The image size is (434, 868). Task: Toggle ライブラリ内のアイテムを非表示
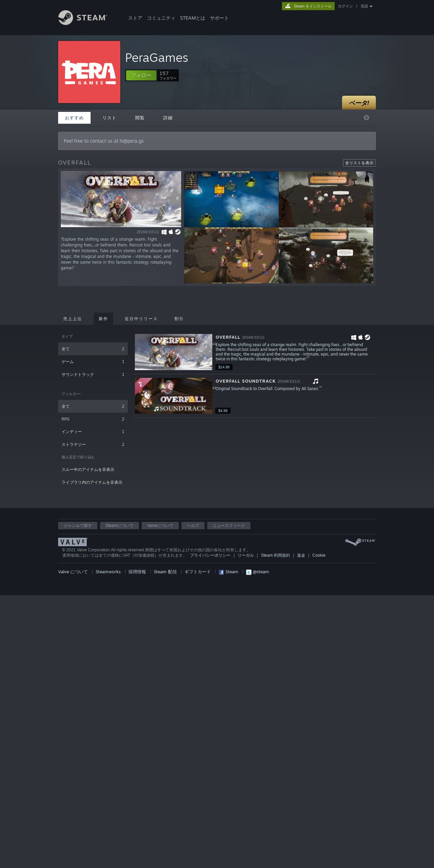[93, 482]
